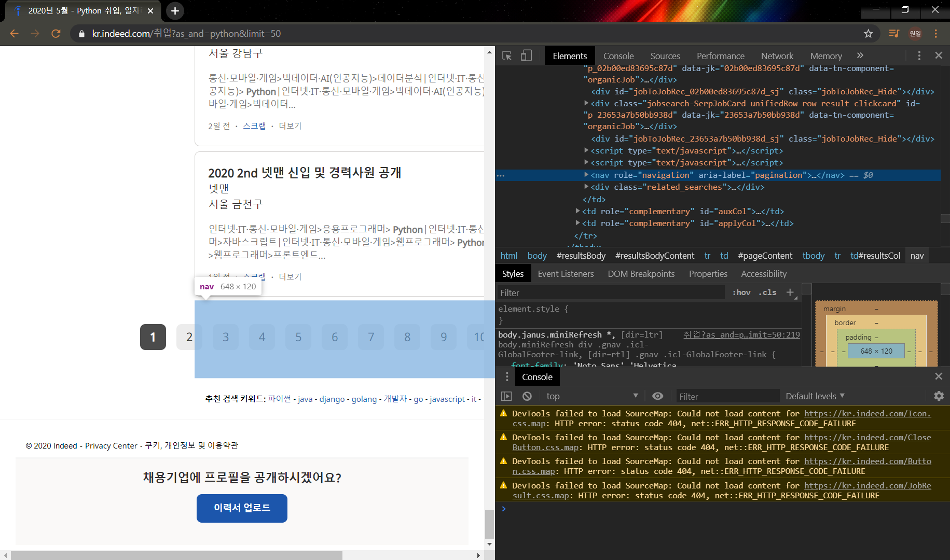The image size is (950, 560).
Task: Show more DevTools tabs chevron
Action: click(860, 55)
